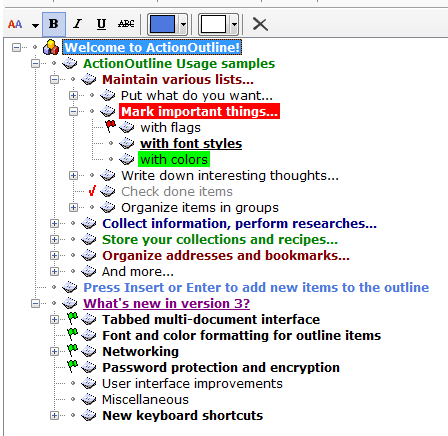Collapse the Welcome to ActionOutline root node
448x436 pixels.
pyautogui.click(x=16, y=47)
